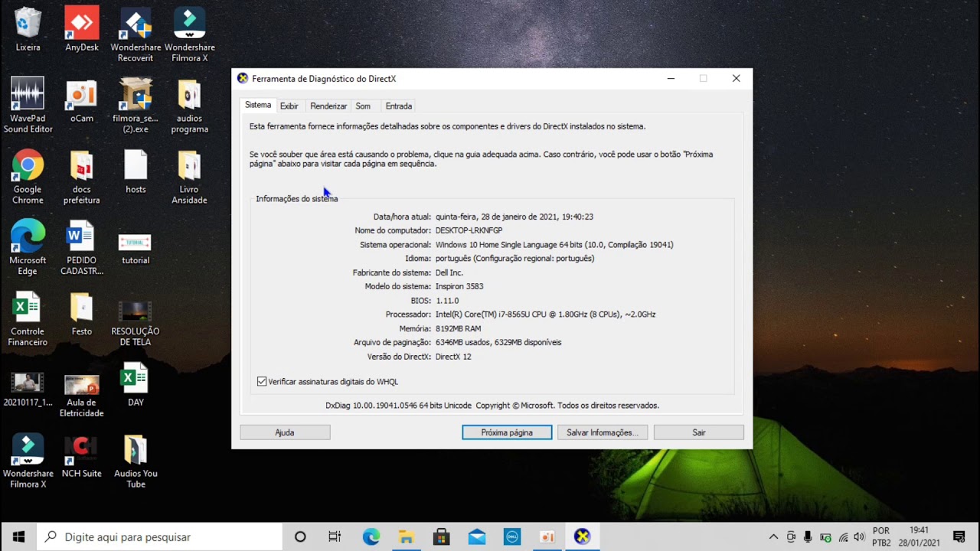Open WavePad Sound Editor shortcut
The height and width of the screenshot is (551, 980).
[x=28, y=105]
